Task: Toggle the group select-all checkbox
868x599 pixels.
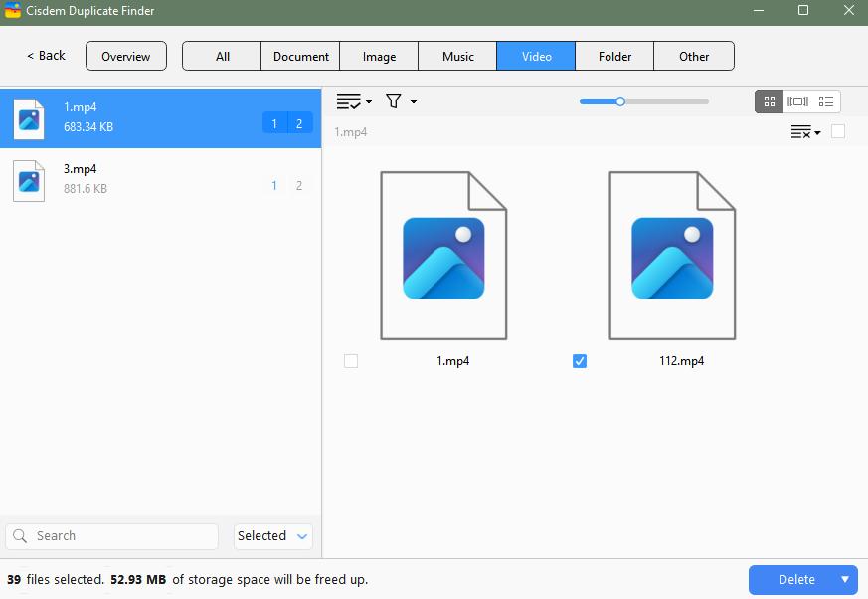Action: (838, 131)
